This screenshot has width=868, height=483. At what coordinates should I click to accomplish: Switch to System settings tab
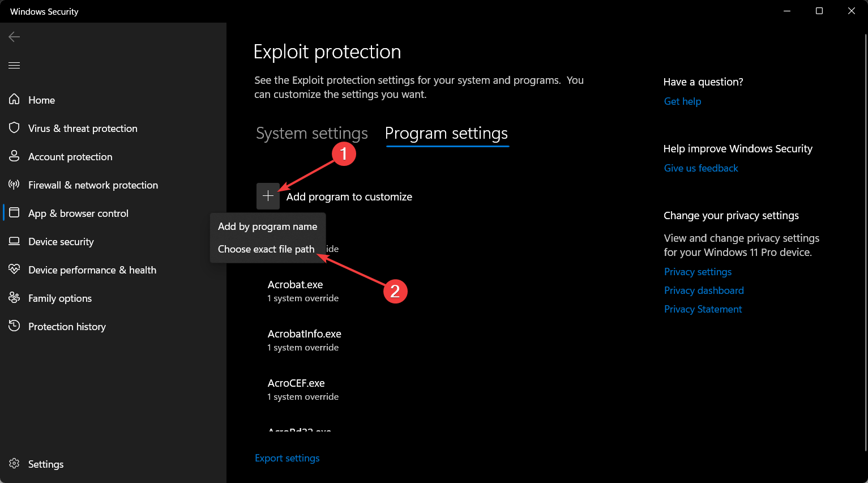coord(312,133)
